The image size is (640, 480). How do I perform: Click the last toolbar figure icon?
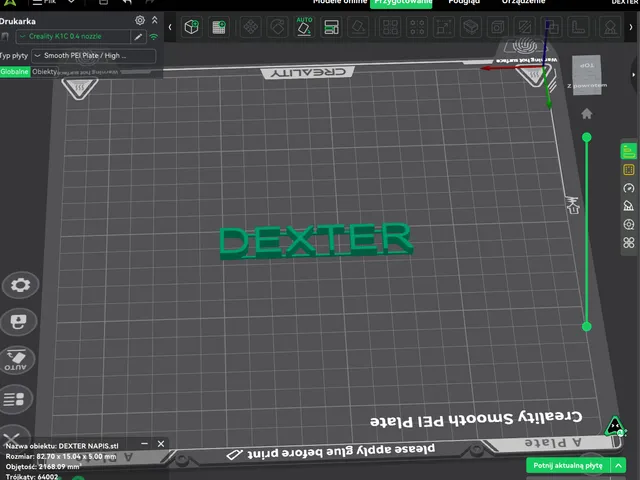coord(610,27)
